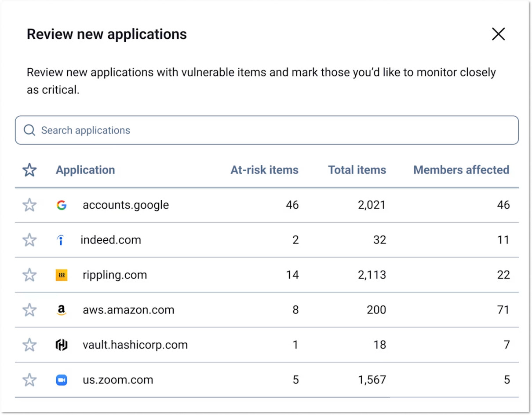Mark aws.amazon.com as critical

tap(29, 310)
